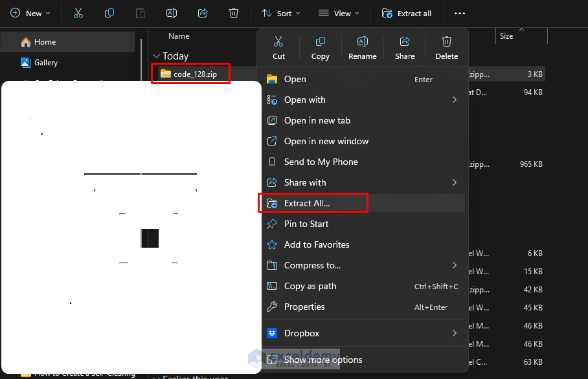Click the Extract all toolbar button
588x379 pixels.
(x=407, y=14)
